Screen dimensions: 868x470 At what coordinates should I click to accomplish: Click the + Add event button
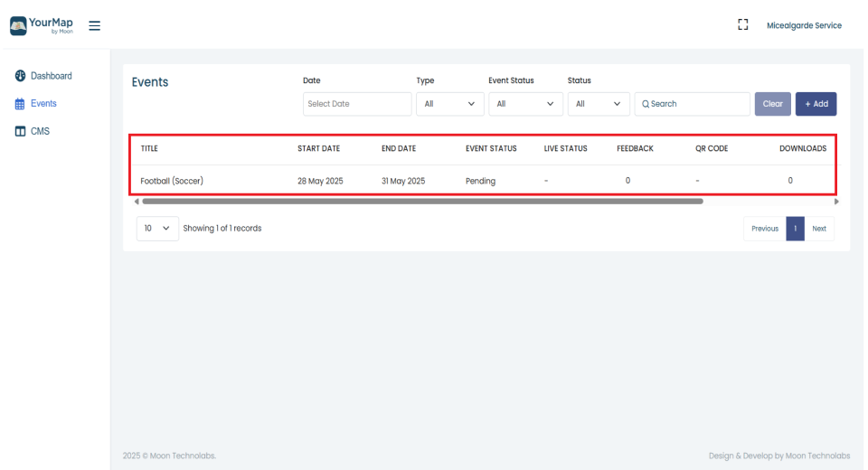tap(816, 104)
